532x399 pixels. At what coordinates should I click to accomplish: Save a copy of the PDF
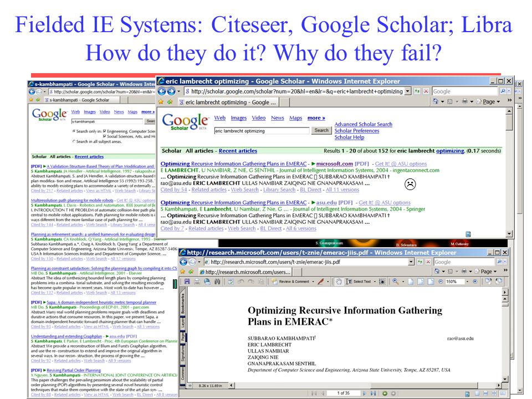coord(187,282)
